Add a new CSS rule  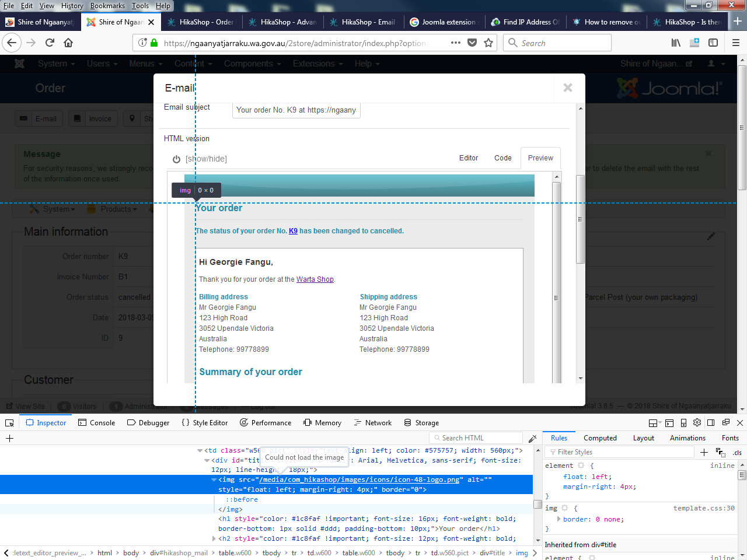tap(704, 452)
